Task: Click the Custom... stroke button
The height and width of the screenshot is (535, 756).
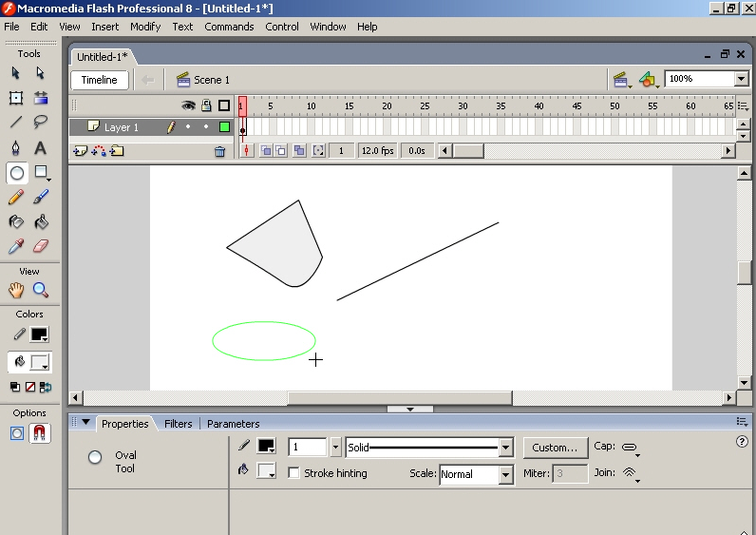Action: coord(555,448)
